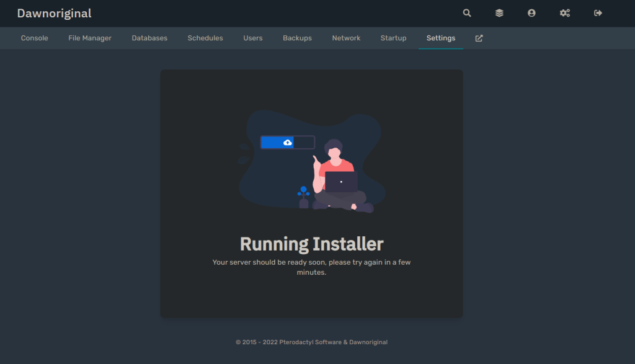Open the servers dashboard layers icon
635x364 pixels.
[499, 13]
